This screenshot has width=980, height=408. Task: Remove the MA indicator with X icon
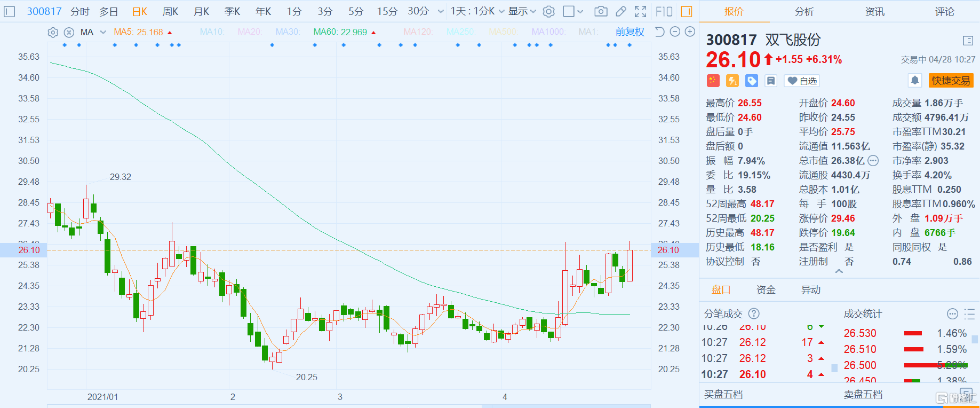69,32
